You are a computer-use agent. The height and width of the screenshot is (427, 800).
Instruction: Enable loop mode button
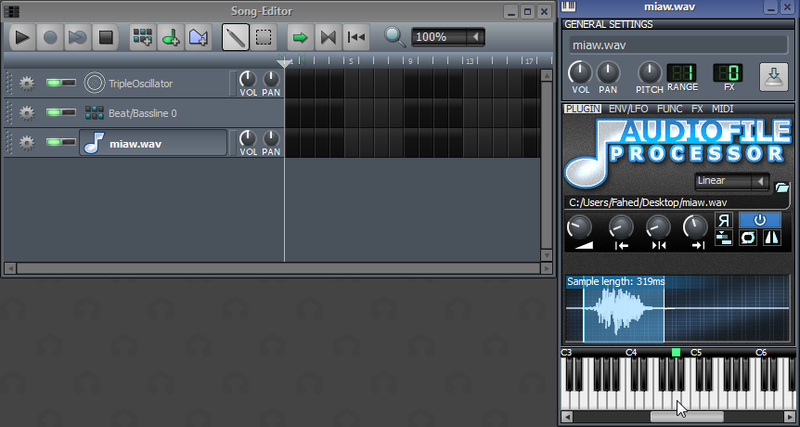[748, 237]
